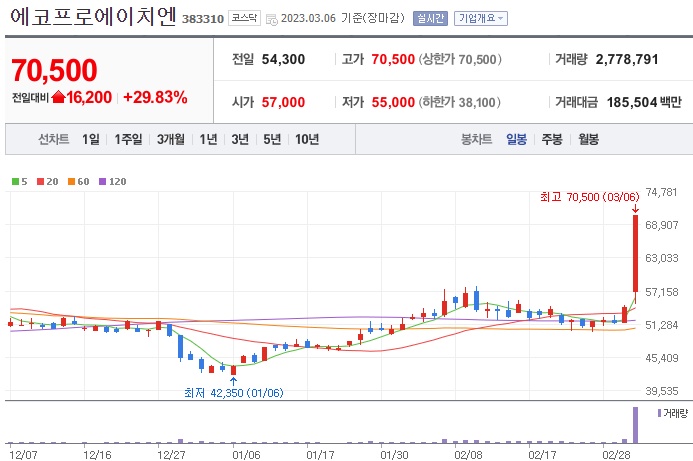Screen dimensions: 693x461
Task: Click the stock code 383310
Action: point(203,19)
